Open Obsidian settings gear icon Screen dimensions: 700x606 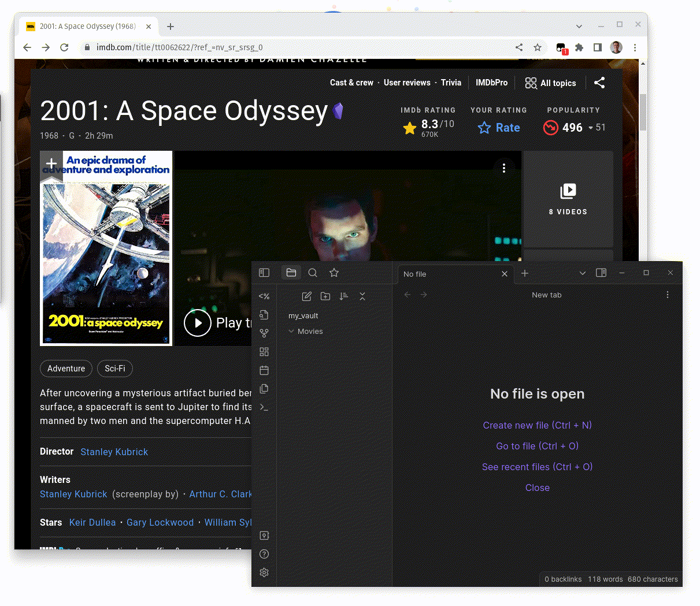[264, 572]
